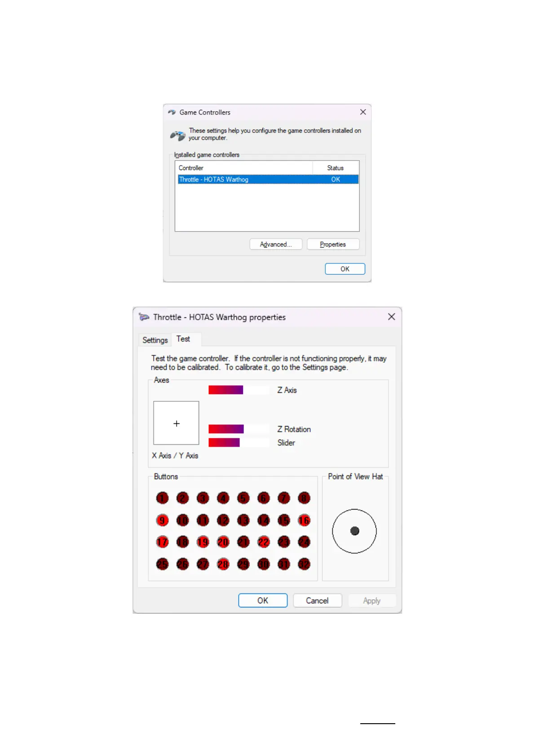Viewport: 535px width, 756px height.
Task: Click the Z Axis level bar
Action: 239,390
